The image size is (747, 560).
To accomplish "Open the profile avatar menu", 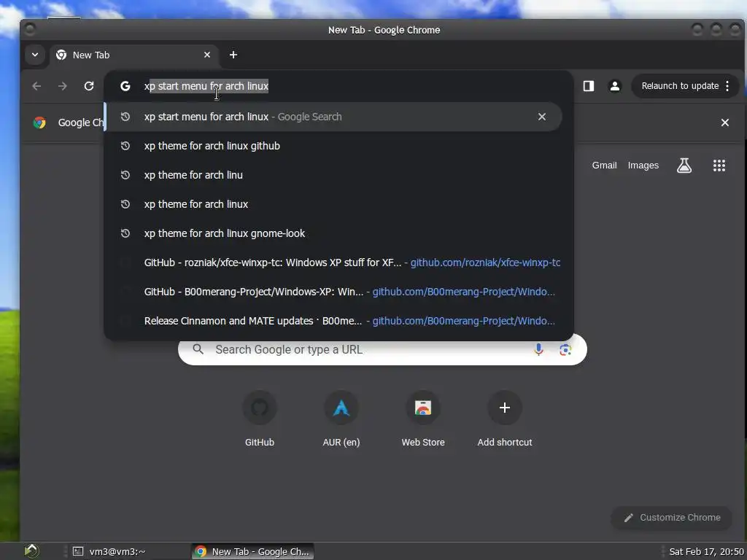I will point(614,86).
